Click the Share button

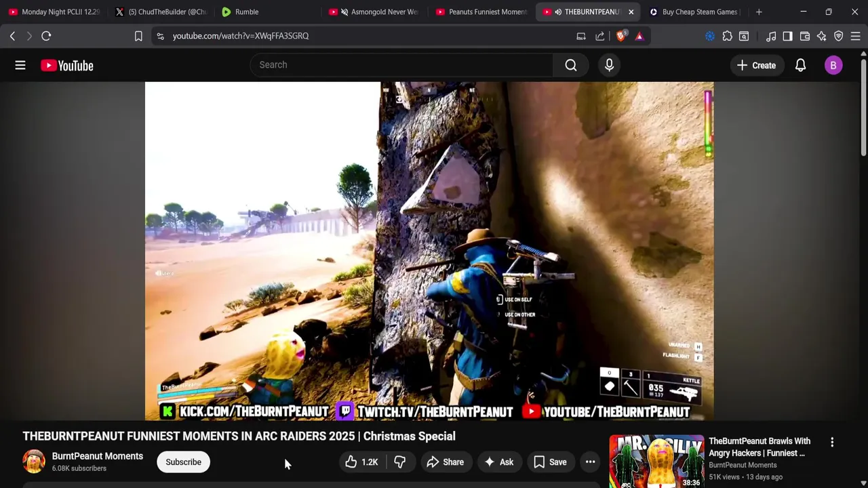pos(445,462)
